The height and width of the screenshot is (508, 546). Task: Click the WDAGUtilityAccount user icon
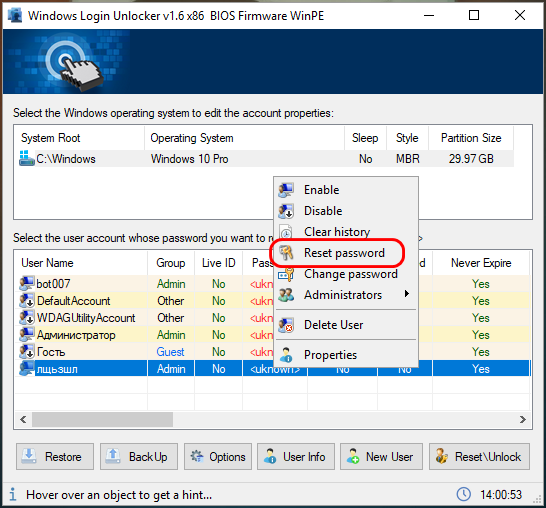27,318
